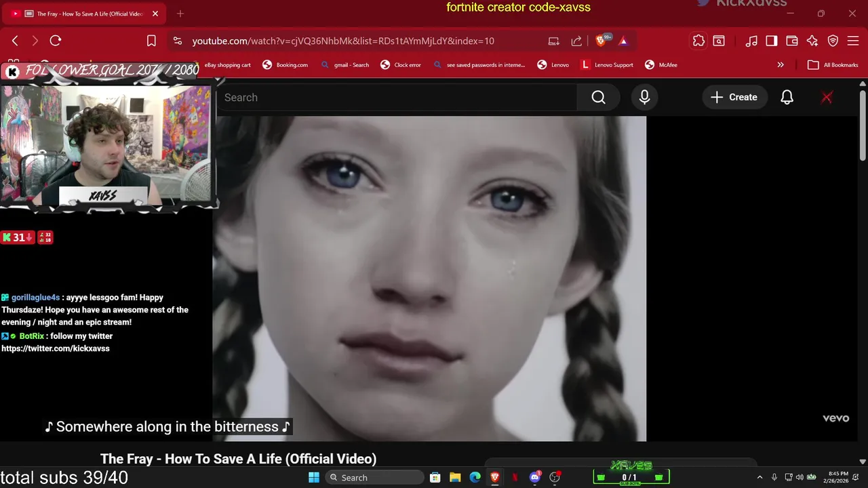The height and width of the screenshot is (488, 868).
Task: Open Microsoft Edge from taskbar
Action: [x=475, y=478]
